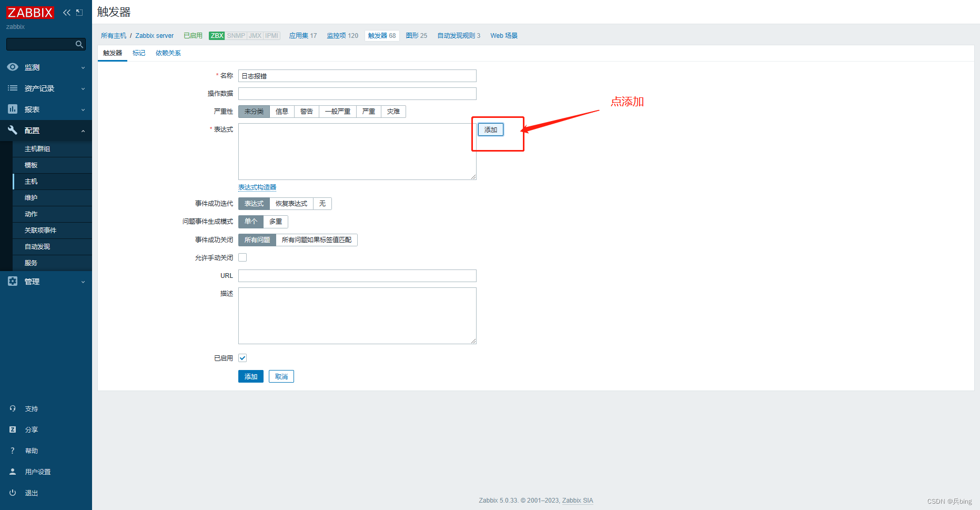Select severity 信息
Viewport: 980px width, 510px height.
tap(282, 112)
